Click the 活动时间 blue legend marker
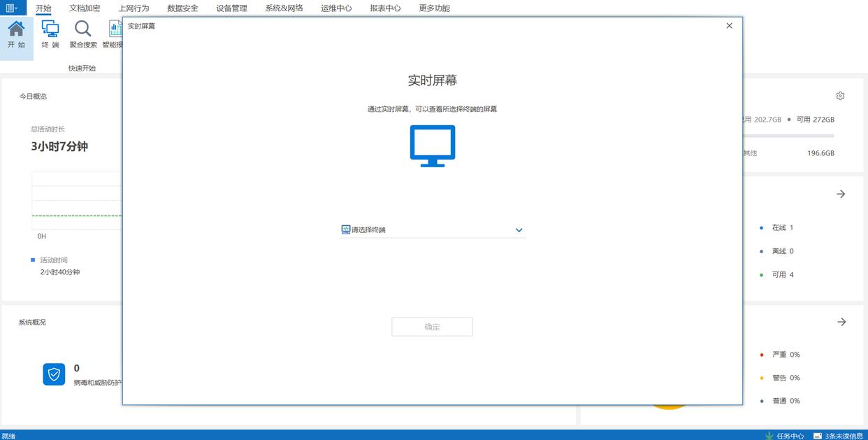Image resolution: width=868 pixels, height=440 pixels. click(x=33, y=260)
